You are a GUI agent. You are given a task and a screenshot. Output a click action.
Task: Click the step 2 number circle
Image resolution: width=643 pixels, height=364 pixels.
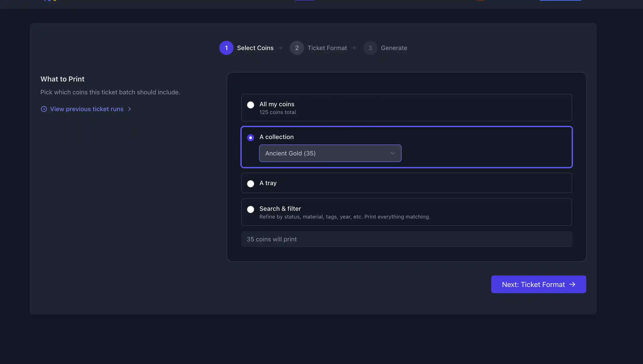[x=297, y=48]
